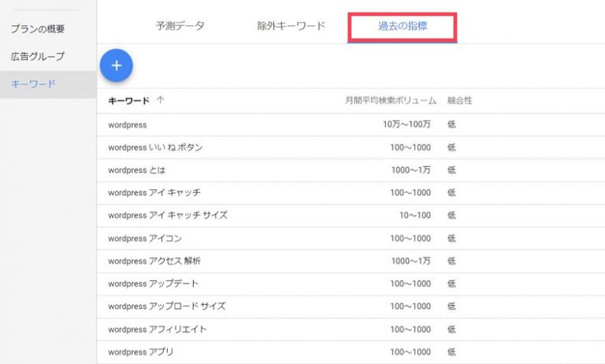This screenshot has width=605, height=364.
Task: Select the "wordpress とは" keyword row
Action: pos(137,170)
